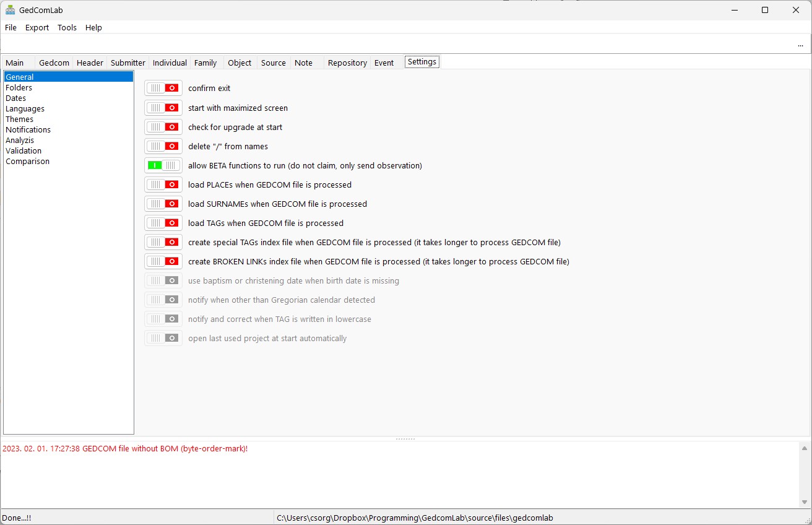Select Analyzis in settings list

68,140
